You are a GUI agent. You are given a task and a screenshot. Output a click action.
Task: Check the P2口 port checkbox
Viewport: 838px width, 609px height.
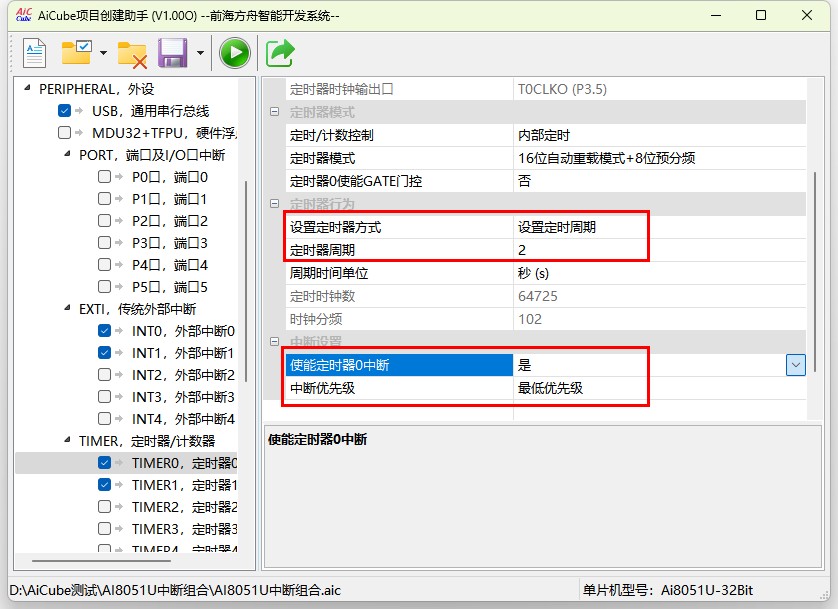click(x=105, y=221)
